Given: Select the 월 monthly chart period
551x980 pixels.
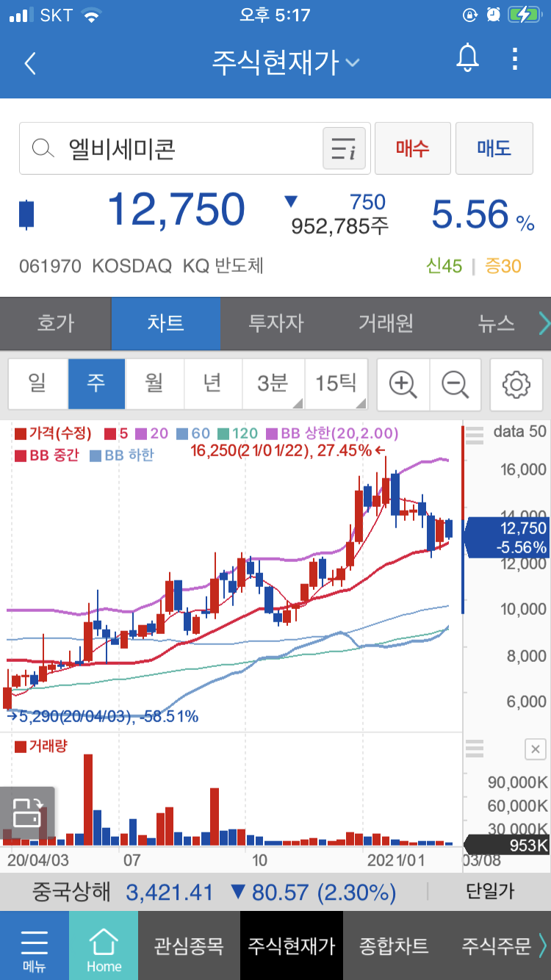Looking at the screenshot, I should click(154, 383).
